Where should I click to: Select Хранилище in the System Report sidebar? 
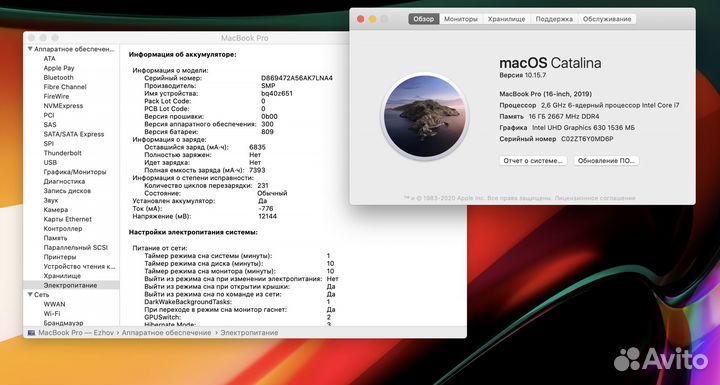(62, 276)
